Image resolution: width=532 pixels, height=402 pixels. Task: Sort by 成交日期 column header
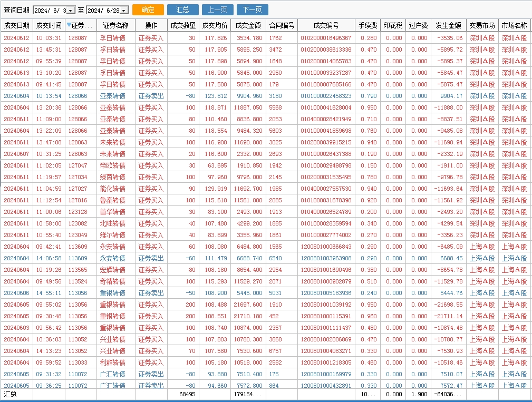16,25
